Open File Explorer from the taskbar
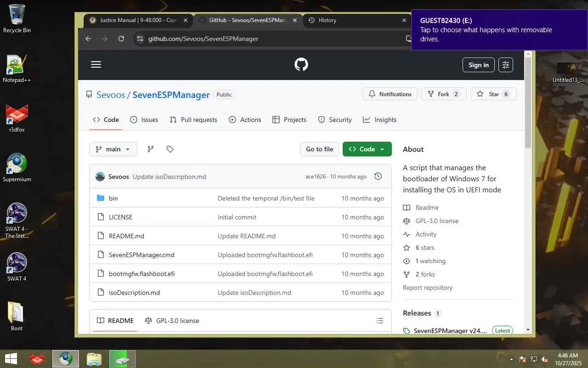Viewport: 588px width, 368px height. [94, 359]
